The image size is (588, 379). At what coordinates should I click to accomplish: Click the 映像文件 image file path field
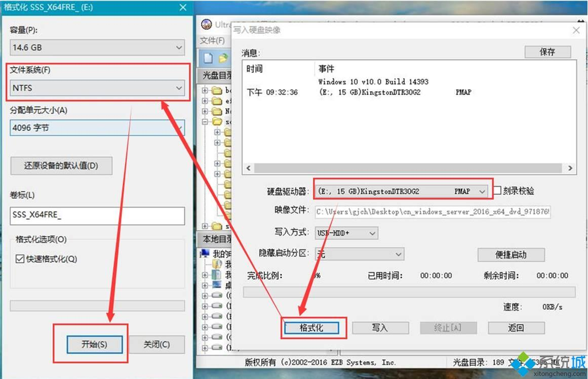(x=433, y=212)
